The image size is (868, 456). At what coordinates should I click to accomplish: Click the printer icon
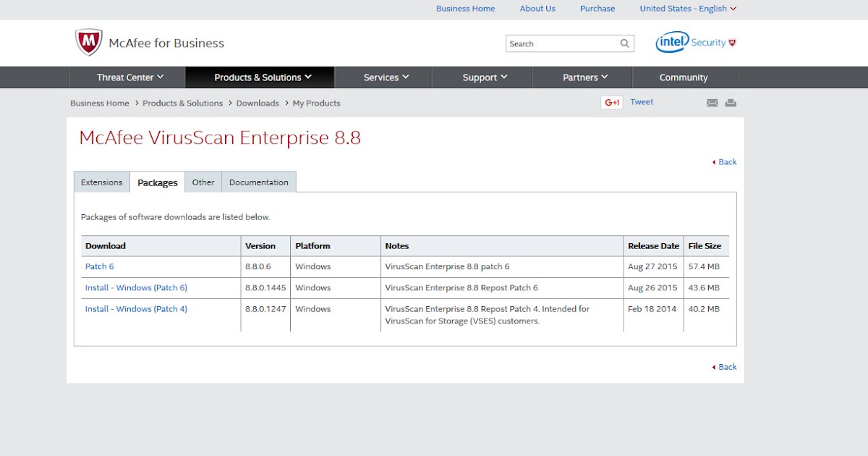click(731, 103)
